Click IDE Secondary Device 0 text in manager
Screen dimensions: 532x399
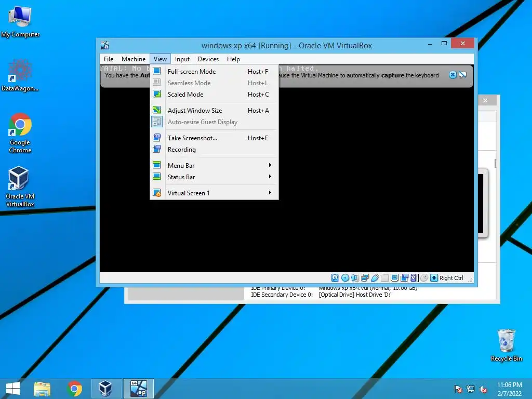282,295
